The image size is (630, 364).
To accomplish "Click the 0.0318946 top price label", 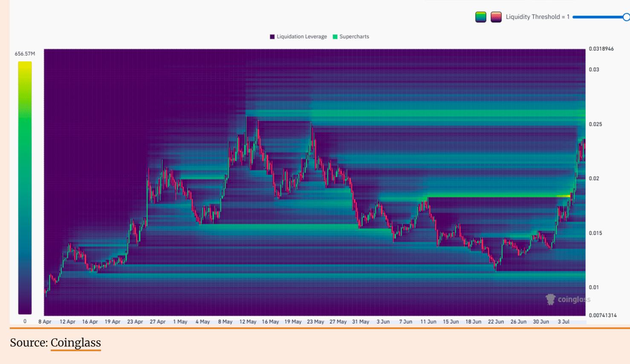I will pyautogui.click(x=601, y=49).
